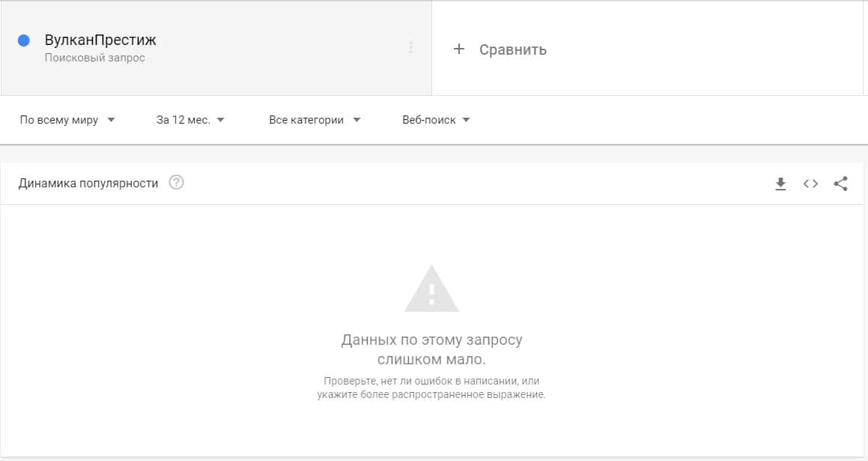Screen dimensions: 868x461
Task: Click the arrow beside За 12 мес.
Action: point(220,120)
